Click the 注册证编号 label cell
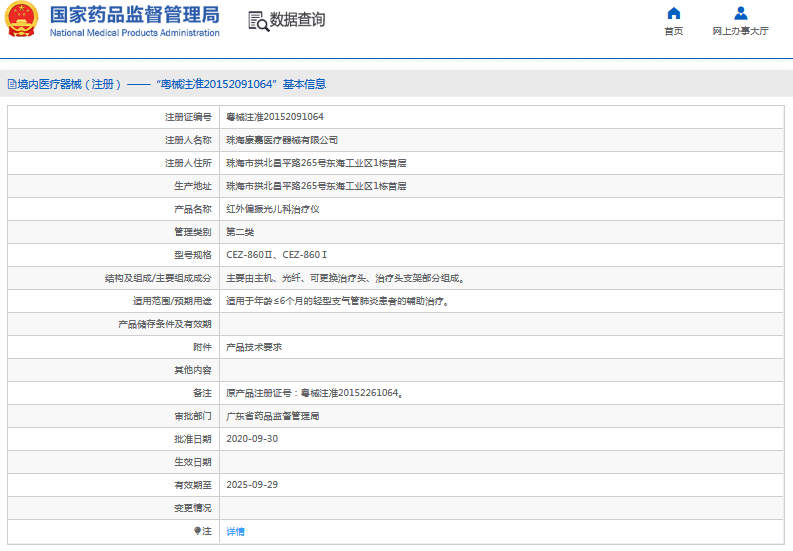 click(114, 117)
